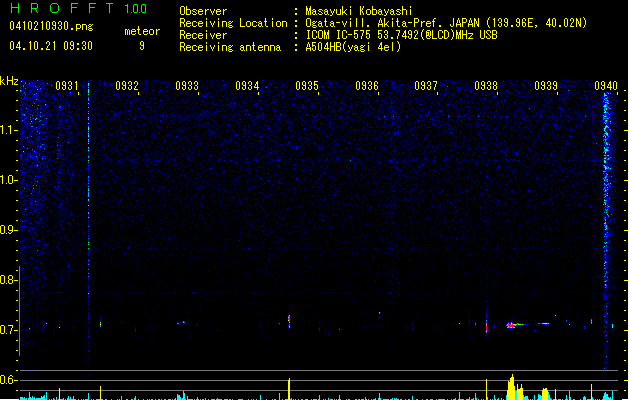Click the tallest yellow power peak after 0938
The image size is (629, 400).
click(512, 387)
